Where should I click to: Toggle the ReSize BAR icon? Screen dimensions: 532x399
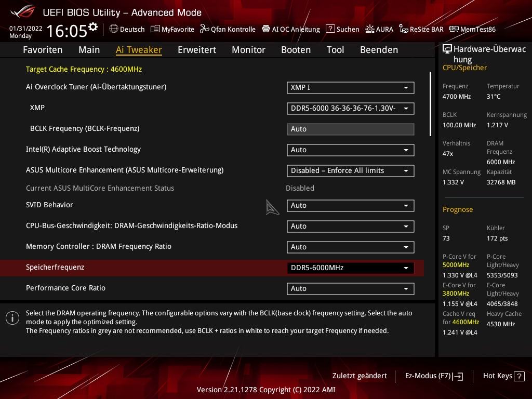point(403,29)
